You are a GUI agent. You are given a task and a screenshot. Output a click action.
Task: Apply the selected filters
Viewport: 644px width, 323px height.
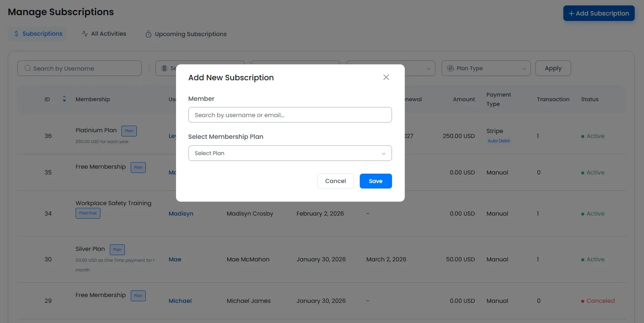553,68
